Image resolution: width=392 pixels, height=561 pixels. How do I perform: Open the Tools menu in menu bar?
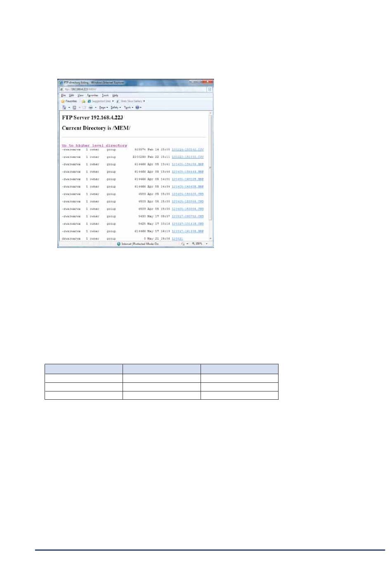click(x=105, y=95)
